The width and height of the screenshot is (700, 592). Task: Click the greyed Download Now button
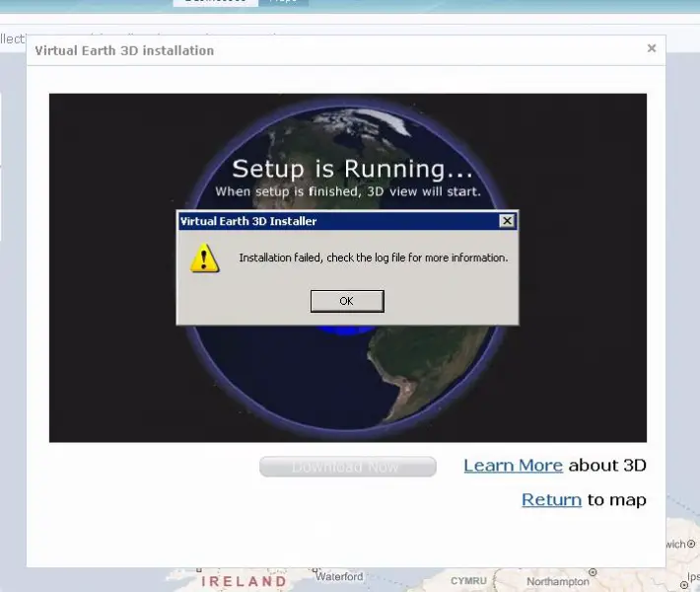click(348, 467)
